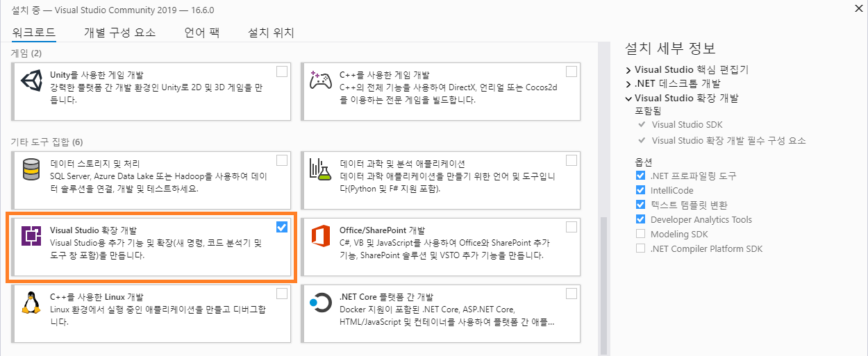Click C++를 사용한 Linux 개발 title
The height and width of the screenshot is (356, 868).
97,297
